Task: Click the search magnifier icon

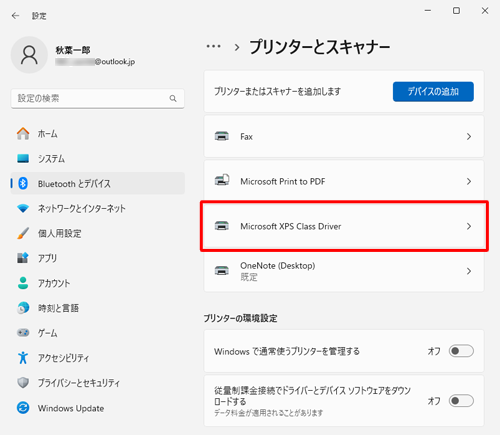Action: tap(173, 98)
